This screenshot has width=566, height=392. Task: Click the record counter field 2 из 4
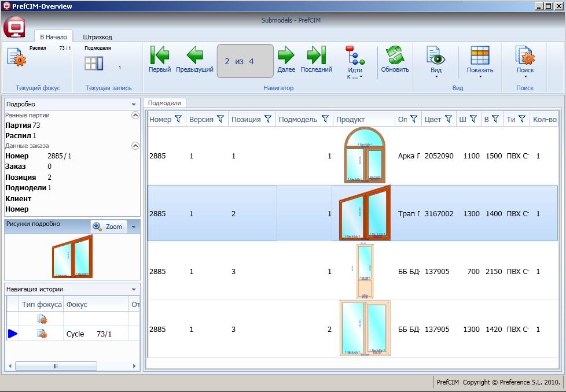[245, 61]
